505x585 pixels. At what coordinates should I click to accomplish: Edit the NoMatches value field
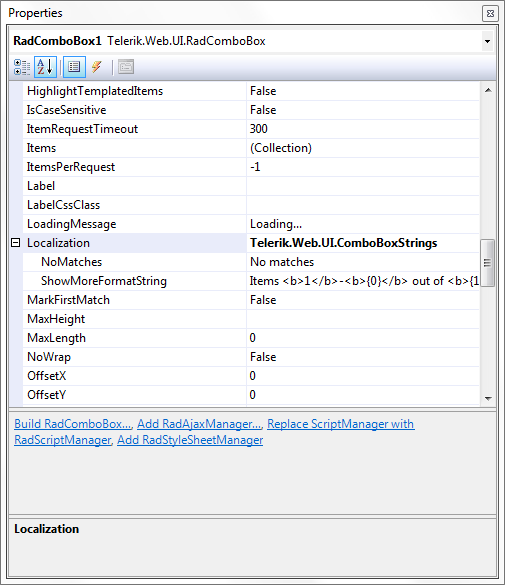pyautogui.click(x=363, y=262)
